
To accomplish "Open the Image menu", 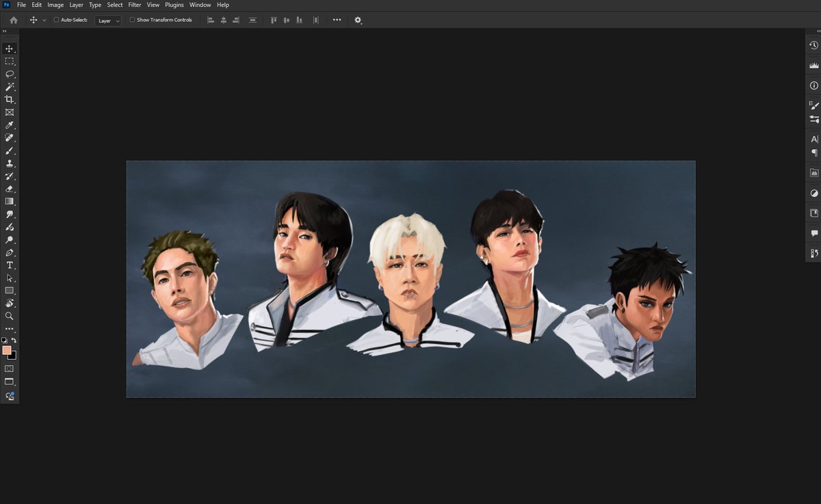I will (x=55, y=5).
